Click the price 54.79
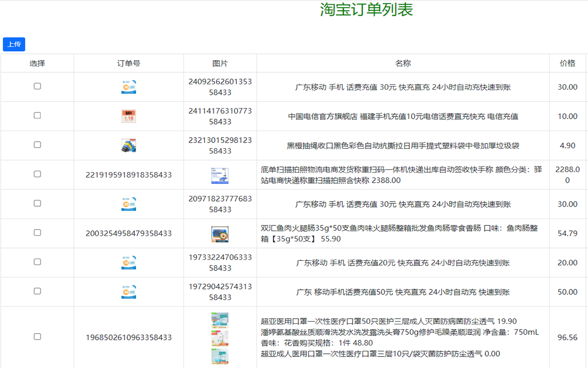 (x=567, y=233)
